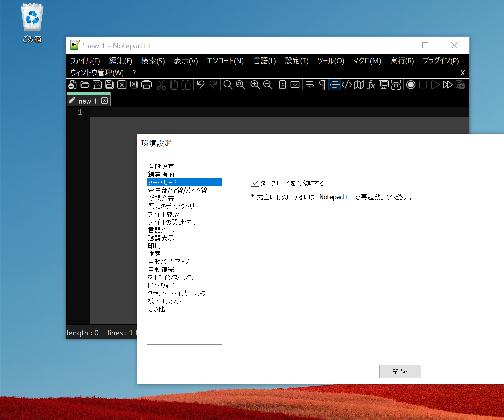Image resolution: width=504 pixels, height=420 pixels.
Task: Click the Save All icon
Action: point(110,85)
